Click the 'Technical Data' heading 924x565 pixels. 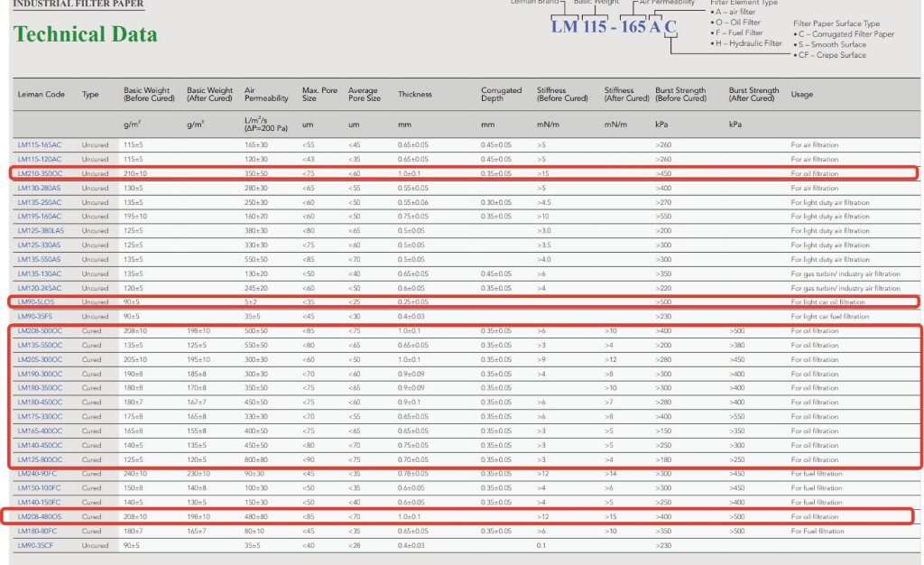[86, 34]
